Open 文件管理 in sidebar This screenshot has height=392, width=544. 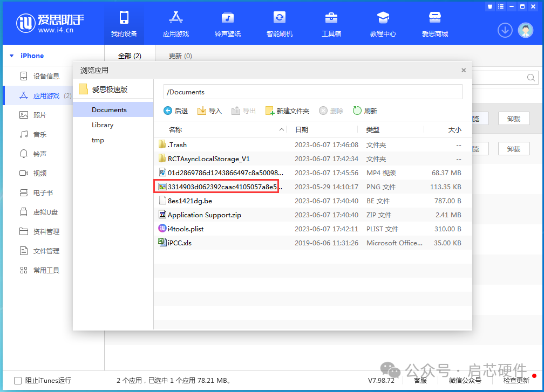(x=39, y=251)
